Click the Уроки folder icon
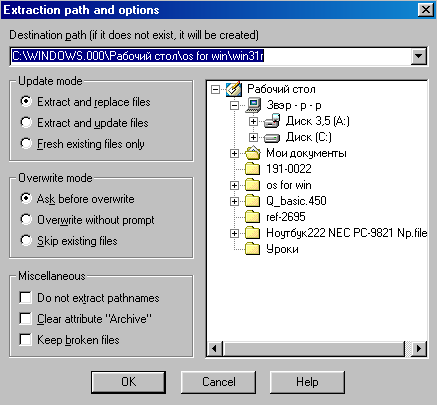 253,249
